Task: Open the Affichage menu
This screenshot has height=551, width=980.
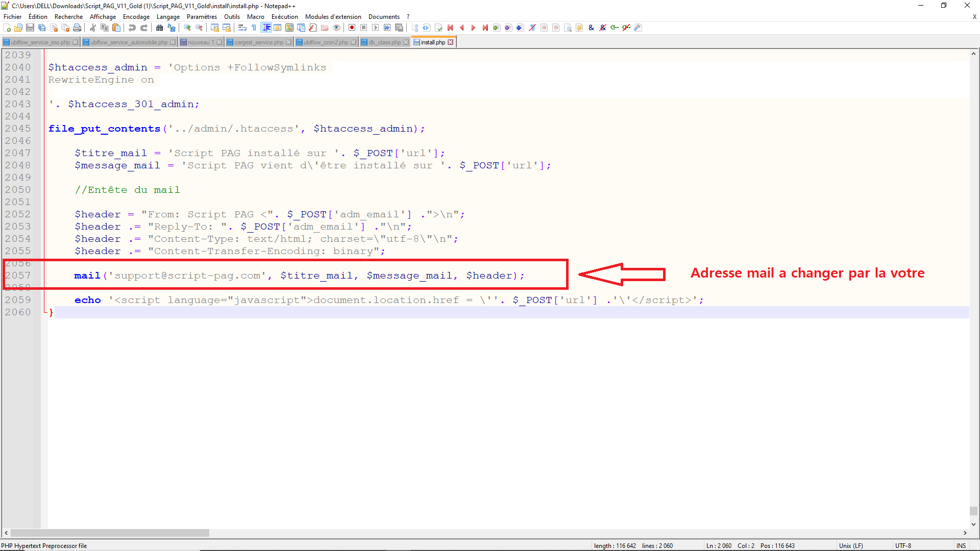Action: tap(103, 17)
